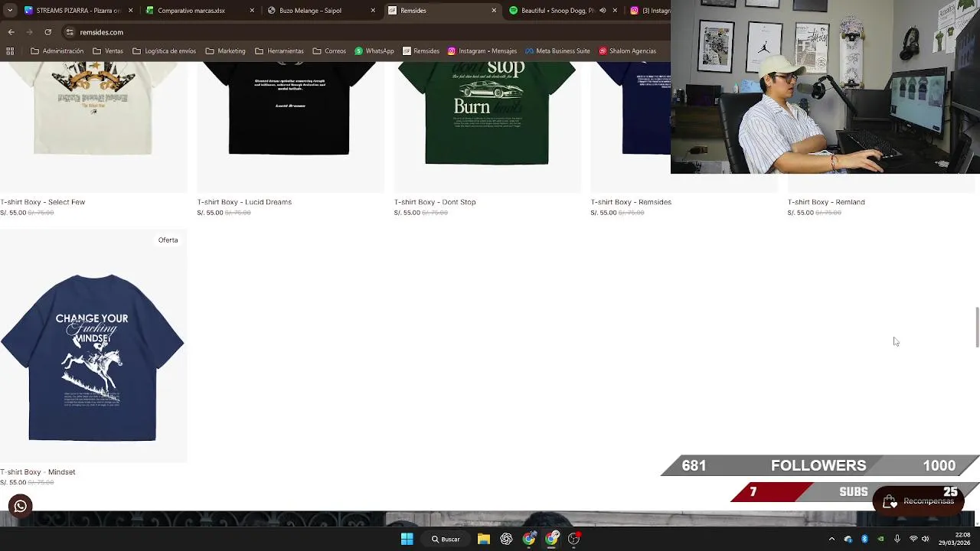Open the navy Mindset t-shirt image
Viewport: 980px width, 551px height.
93,346
